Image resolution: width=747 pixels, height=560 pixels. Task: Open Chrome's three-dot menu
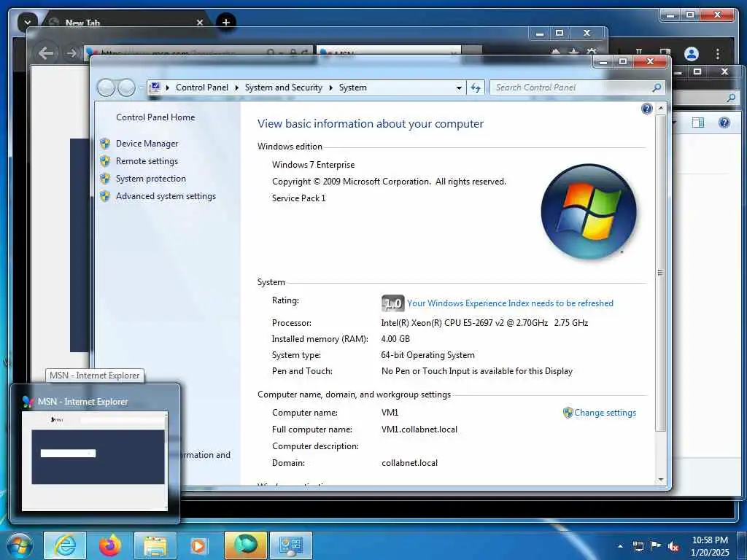(718, 54)
